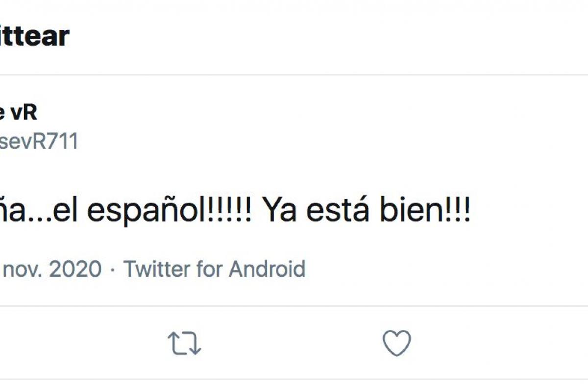Open the profile handle ending in sevR711
This screenshot has width=588, height=392.
[38, 142]
